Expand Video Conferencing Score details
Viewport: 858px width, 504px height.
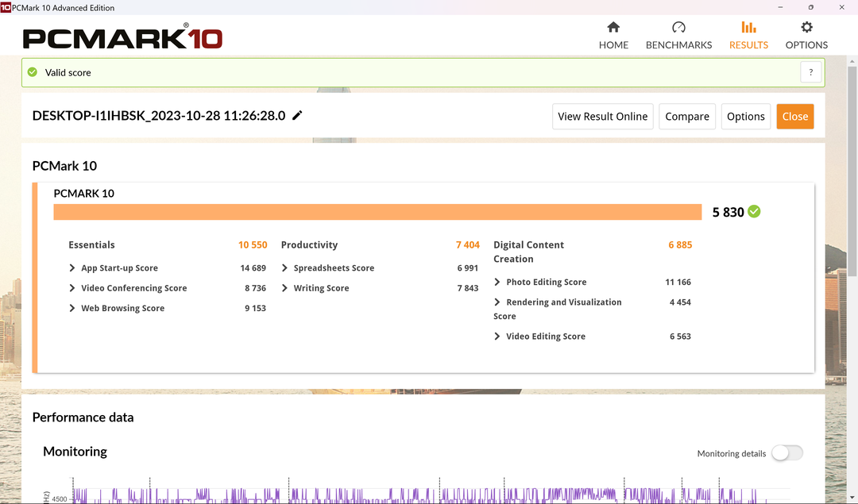click(x=72, y=288)
